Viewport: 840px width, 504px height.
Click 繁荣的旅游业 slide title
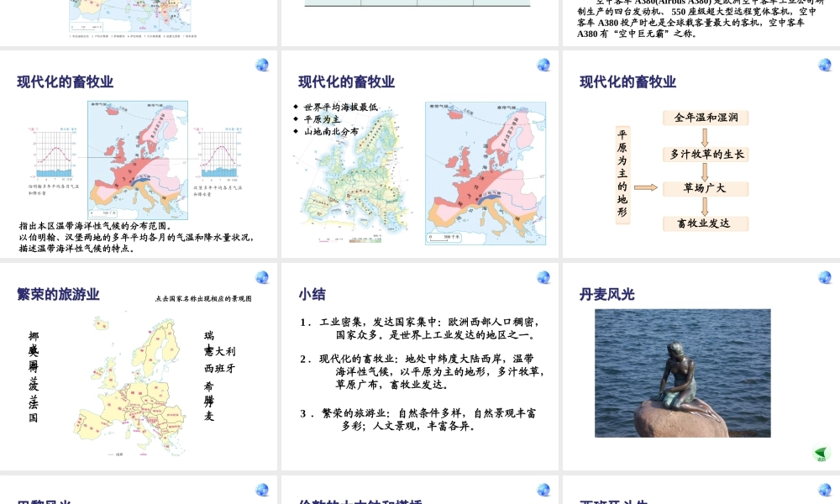coord(59,294)
